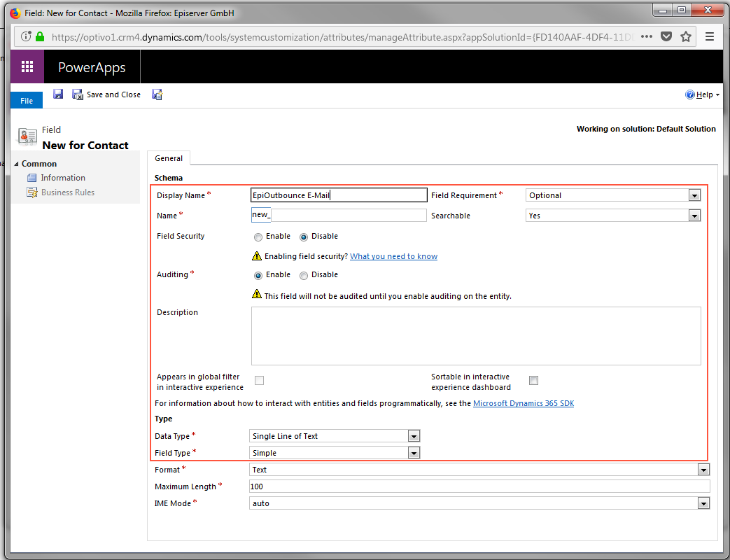The image size is (730, 560).
Task: Open the Microsoft Dynamics 365 SDK link
Action: 524,403
